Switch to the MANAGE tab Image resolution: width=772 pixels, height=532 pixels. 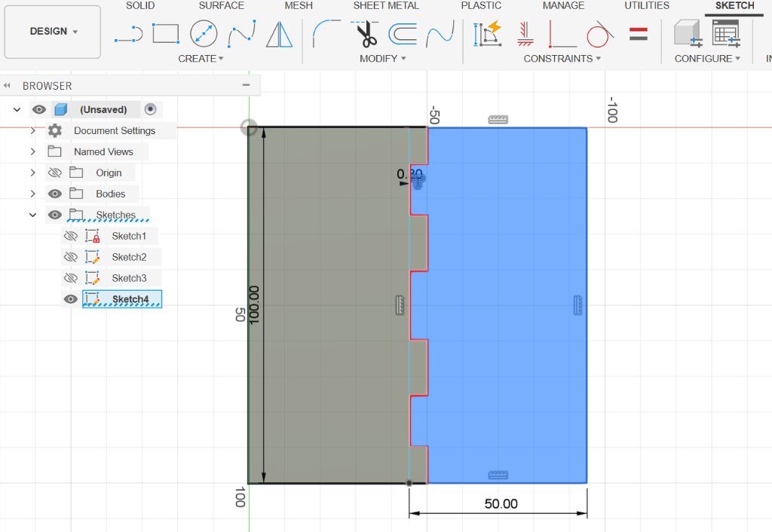pos(563,5)
